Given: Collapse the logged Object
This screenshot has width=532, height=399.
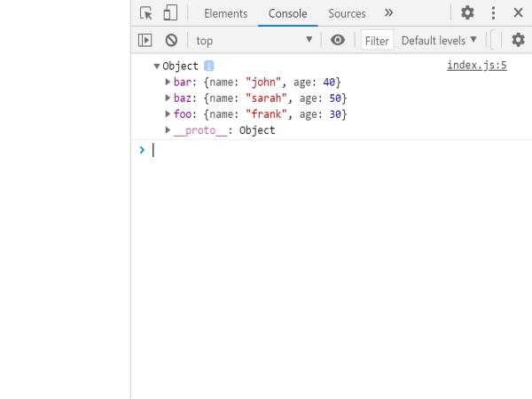Looking at the screenshot, I should [157, 66].
